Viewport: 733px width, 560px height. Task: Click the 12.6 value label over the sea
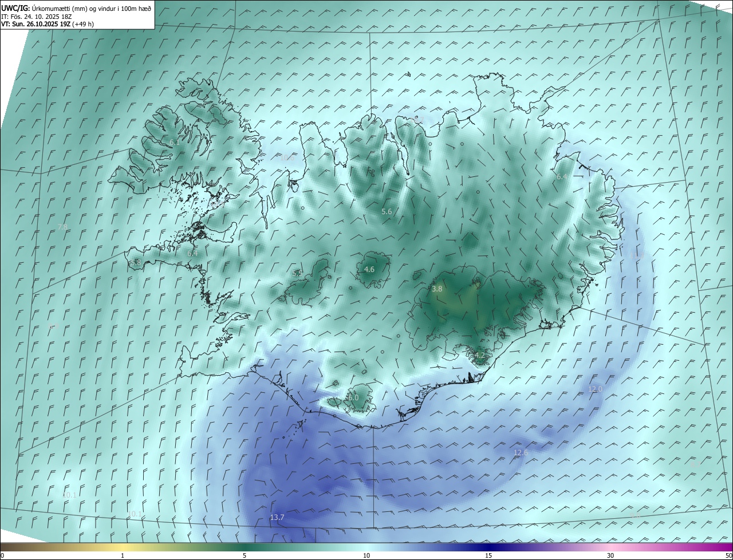[521, 452]
